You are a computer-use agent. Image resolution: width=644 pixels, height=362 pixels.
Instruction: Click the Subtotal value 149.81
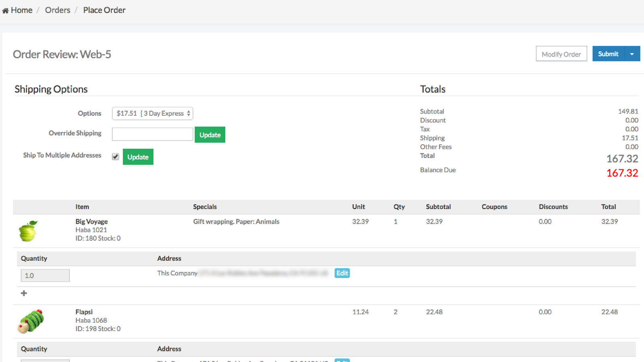[628, 111]
